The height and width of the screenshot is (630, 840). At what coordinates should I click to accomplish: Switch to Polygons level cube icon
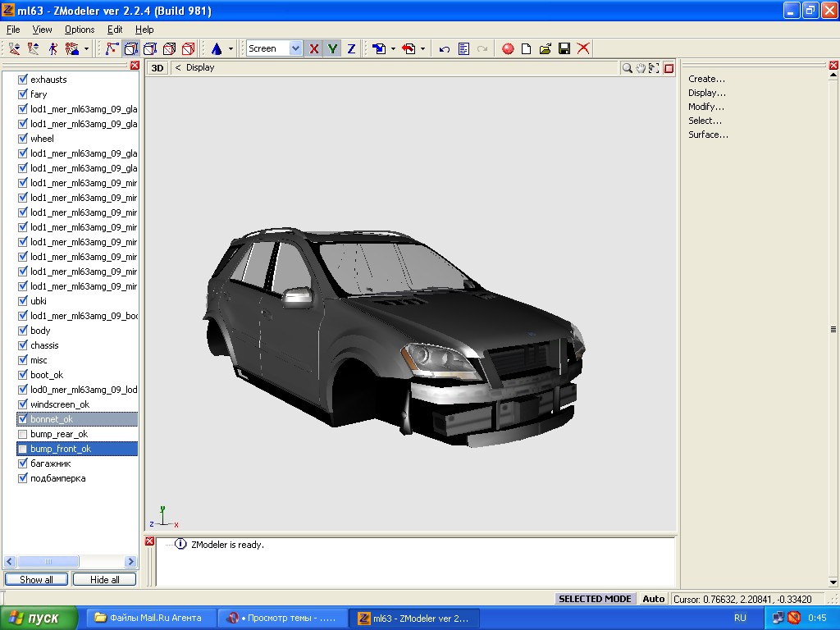click(x=150, y=48)
